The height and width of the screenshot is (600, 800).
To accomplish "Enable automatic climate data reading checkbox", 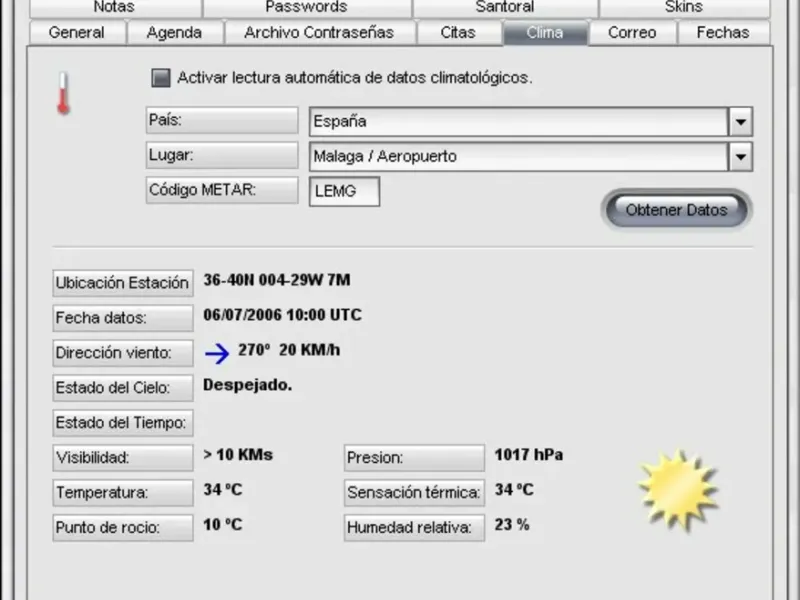I will point(161,78).
